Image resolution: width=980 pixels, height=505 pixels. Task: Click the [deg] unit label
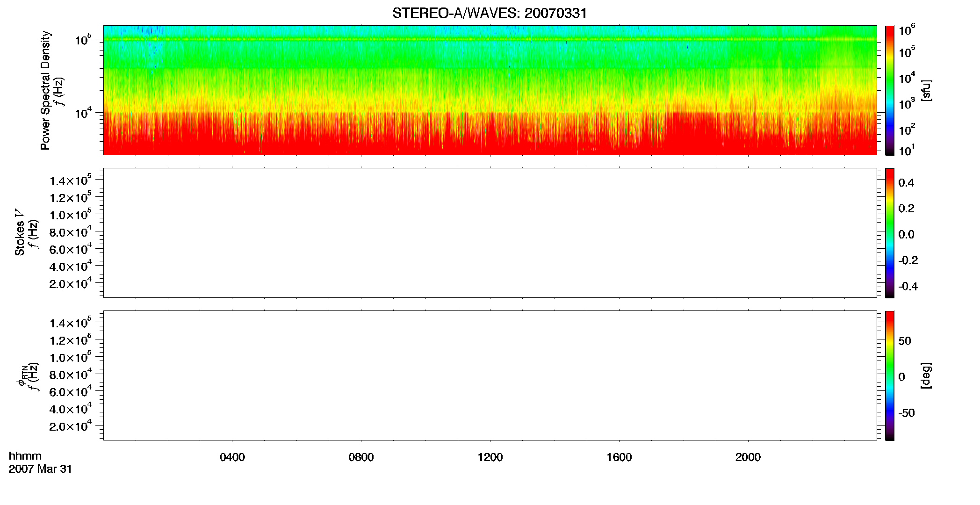926,375
